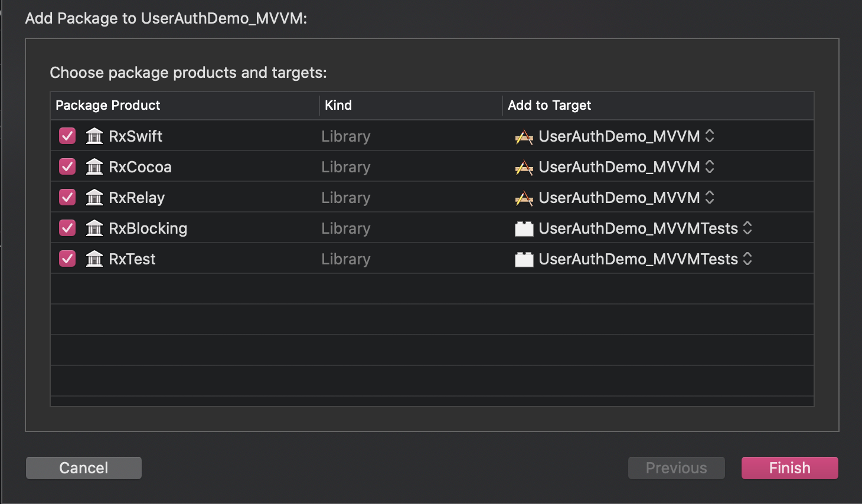Click the test bundle icon in RxTest row
The height and width of the screenshot is (504, 862).
pyautogui.click(x=524, y=260)
